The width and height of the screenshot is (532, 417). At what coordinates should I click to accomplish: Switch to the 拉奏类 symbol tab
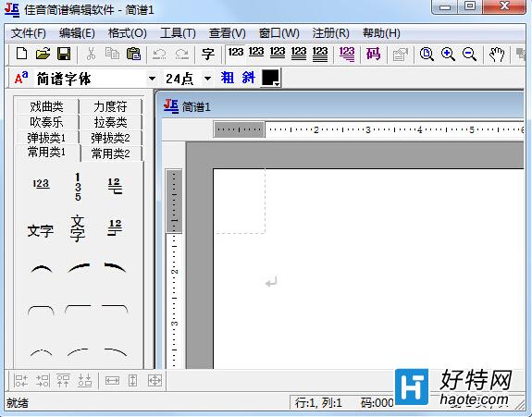point(110,122)
